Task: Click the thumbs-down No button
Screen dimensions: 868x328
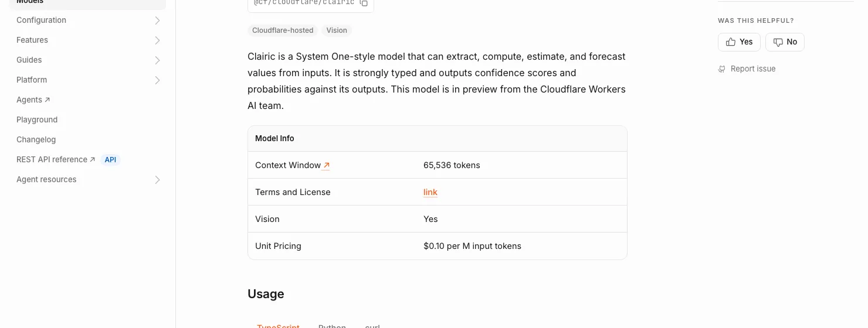Action: (785, 42)
